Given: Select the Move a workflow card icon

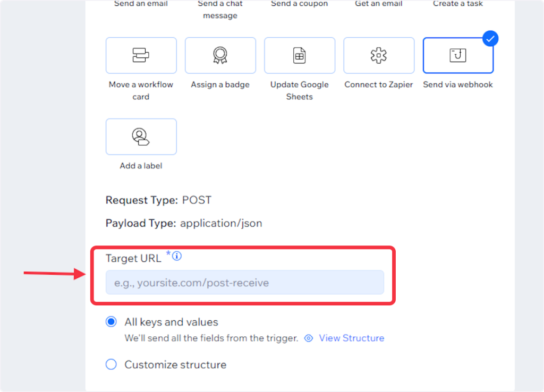Looking at the screenshot, I should click(141, 55).
